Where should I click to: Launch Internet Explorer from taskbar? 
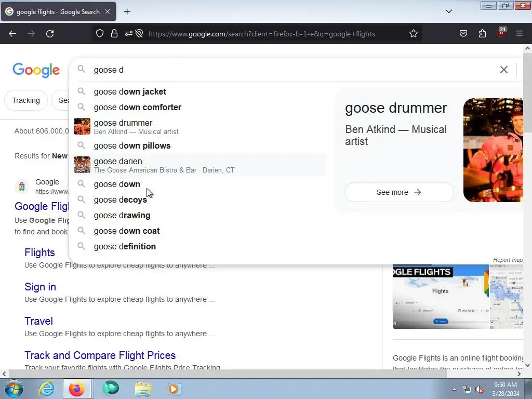(x=46, y=389)
